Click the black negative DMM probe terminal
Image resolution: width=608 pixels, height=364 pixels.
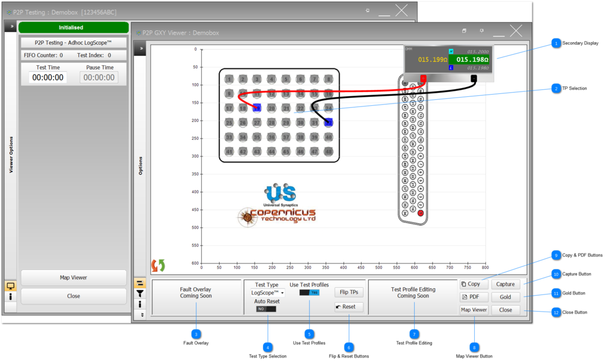point(474,79)
